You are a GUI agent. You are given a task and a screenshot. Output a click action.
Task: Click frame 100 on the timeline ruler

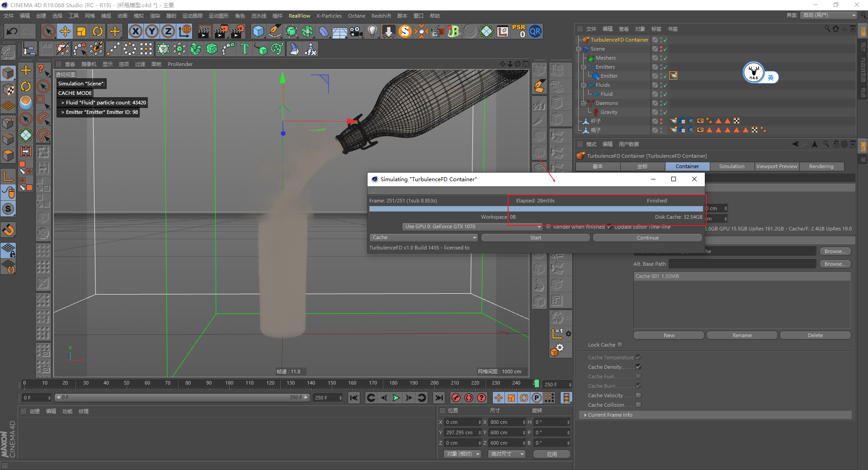click(229, 383)
